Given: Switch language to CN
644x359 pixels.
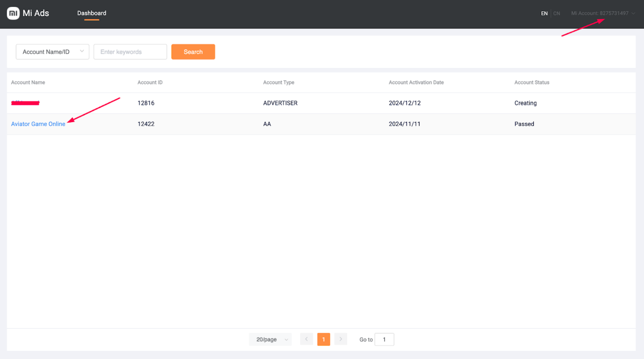Looking at the screenshot, I should click(x=557, y=14).
